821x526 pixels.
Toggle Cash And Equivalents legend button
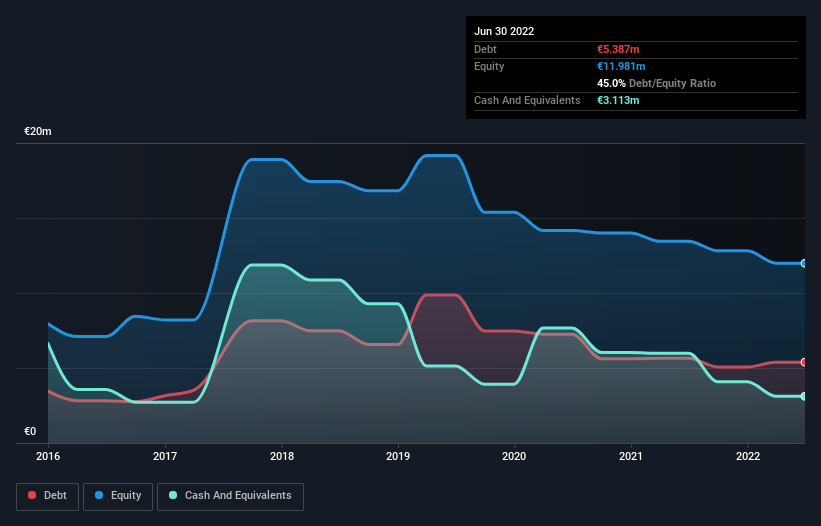pyautogui.click(x=230, y=496)
